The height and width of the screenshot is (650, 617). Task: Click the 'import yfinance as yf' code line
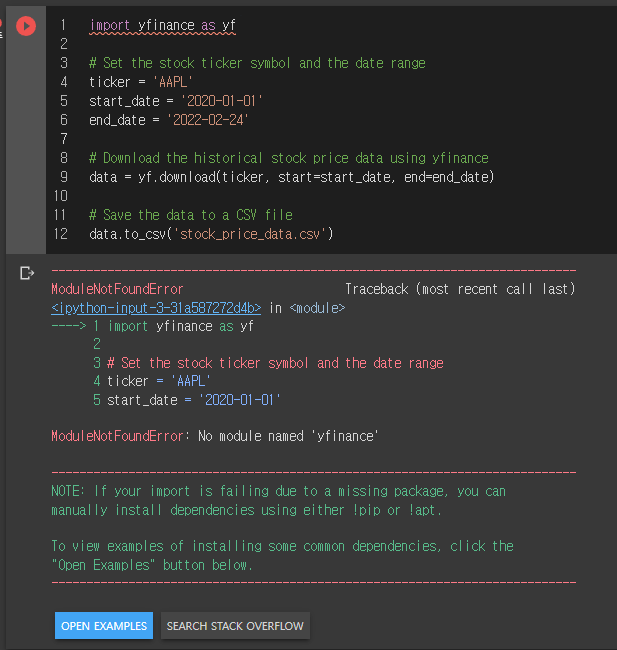163,26
